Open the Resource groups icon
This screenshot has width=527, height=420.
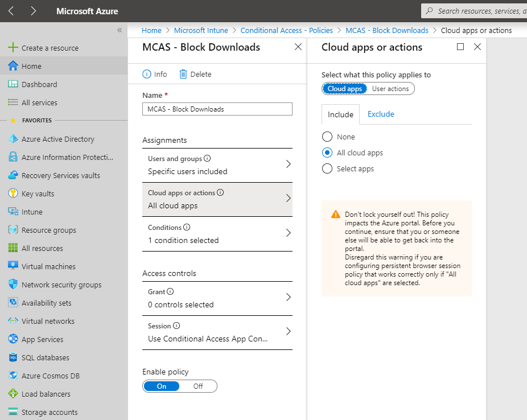tap(13, 230)
